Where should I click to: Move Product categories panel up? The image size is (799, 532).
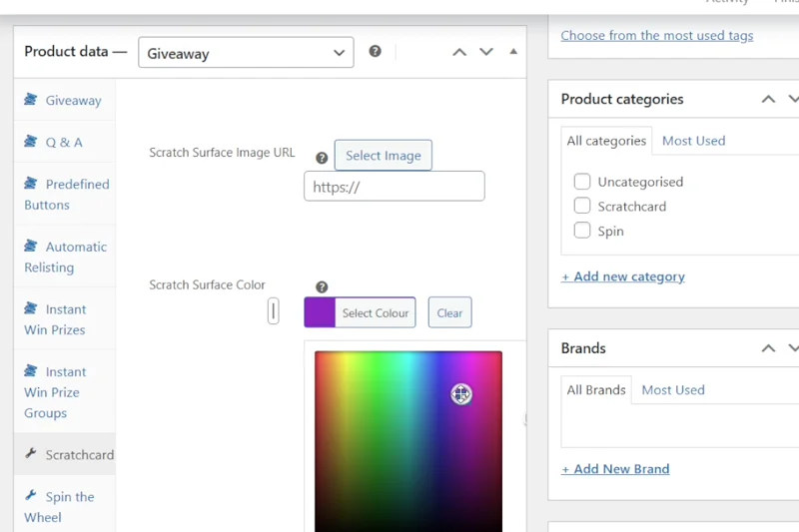(x=768, y=99)
